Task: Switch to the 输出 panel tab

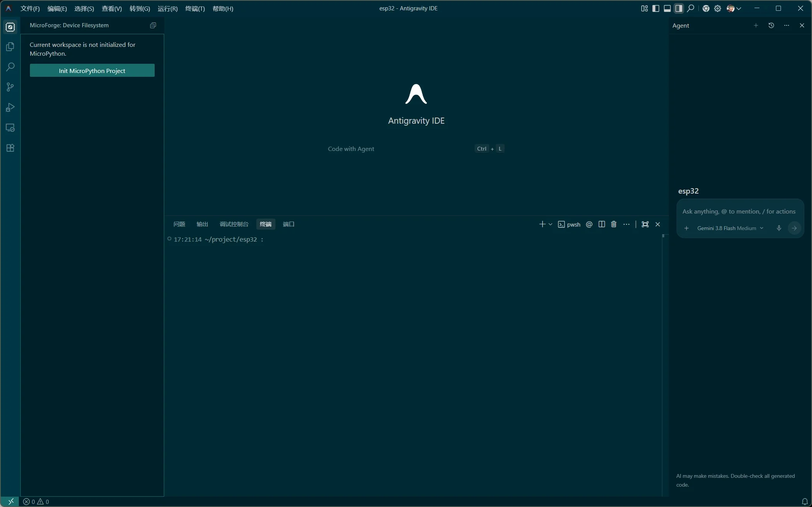Action: [x=202, y=224]
